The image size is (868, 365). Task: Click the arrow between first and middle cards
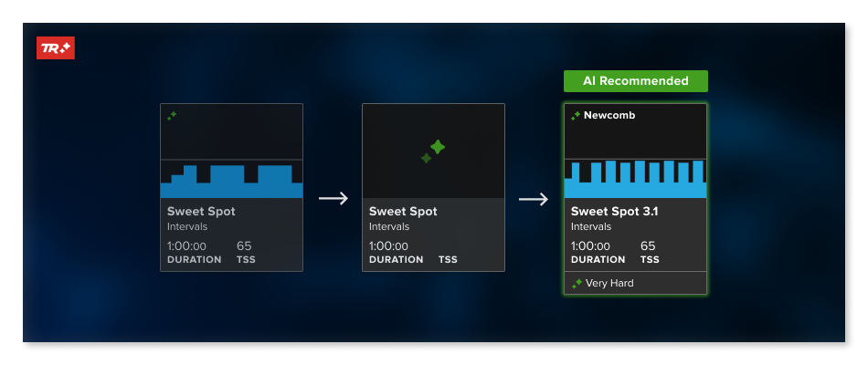click(333, 198)
